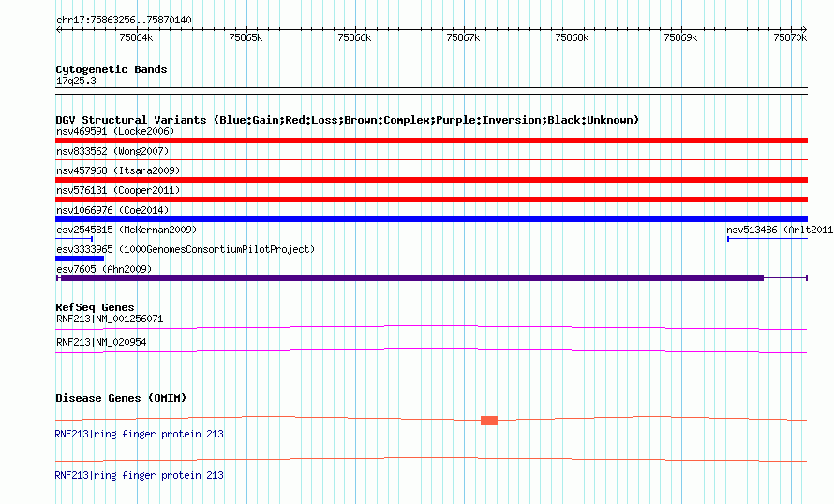Image resolution: width=834 pixels, height=504 pixels.
Task: Click the esv3333965 1000Genomes blue gain bar
Action: pos(80,259)
